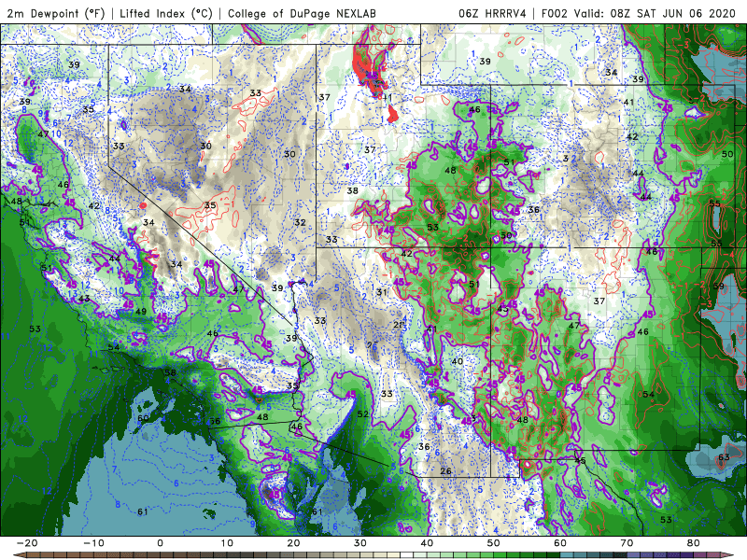Click the 60 value on the color scale
The width and height of the screenshot is (747, 560).
560,543
